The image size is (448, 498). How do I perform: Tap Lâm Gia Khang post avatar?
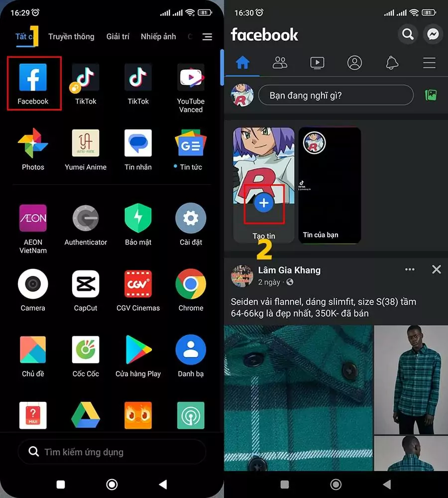242,276
